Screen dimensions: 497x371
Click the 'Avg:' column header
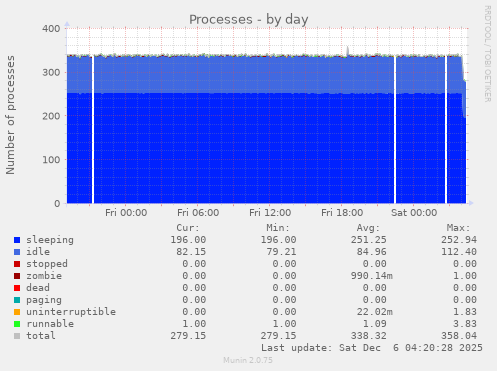click(368, 228)
